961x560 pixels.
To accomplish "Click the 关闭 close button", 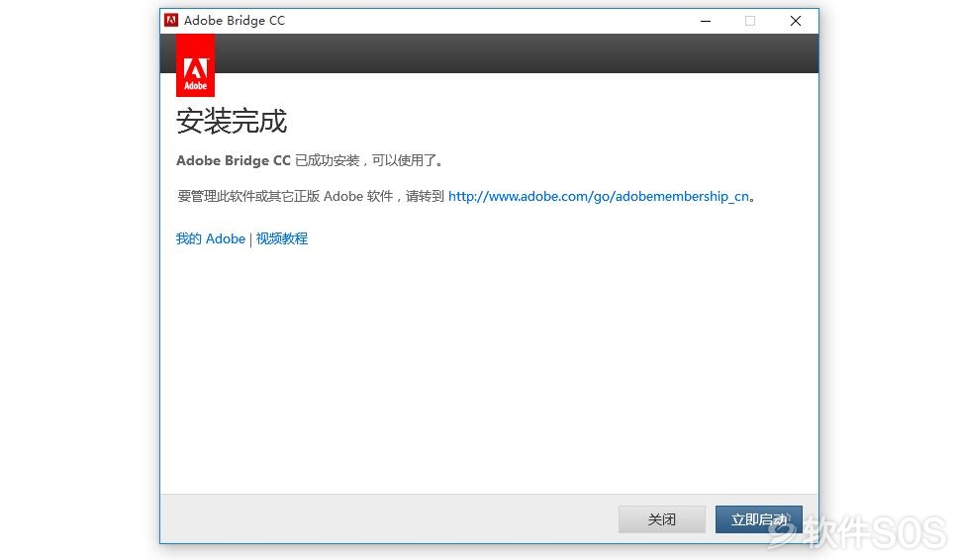I will [661, 519].
